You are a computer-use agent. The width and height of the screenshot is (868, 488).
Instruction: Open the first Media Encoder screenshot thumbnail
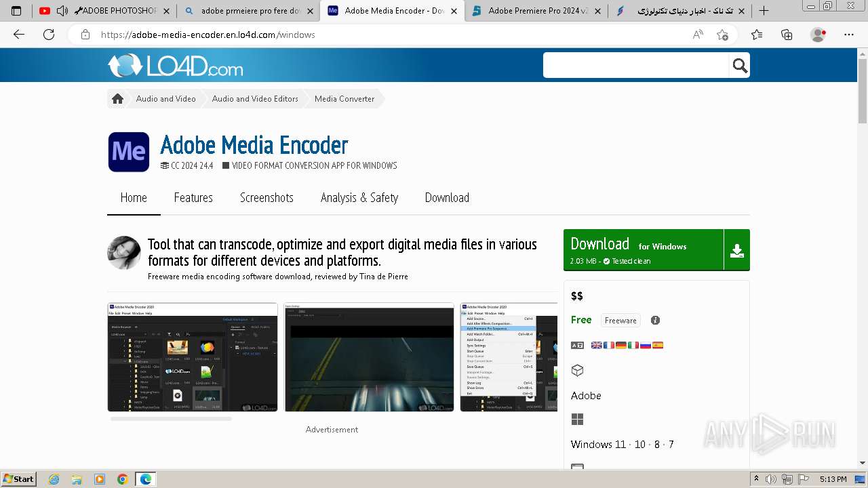pyautogui.click(x=193, y=357)
